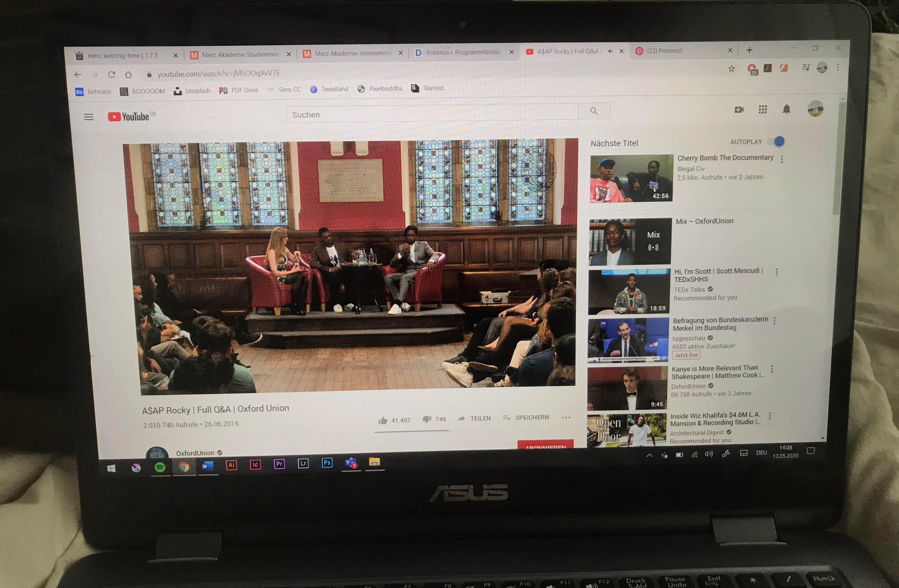The width and height of the screenshot is (899, 588).
Task: Go back with browser back arrow
Action: click(x=78, y=75)
